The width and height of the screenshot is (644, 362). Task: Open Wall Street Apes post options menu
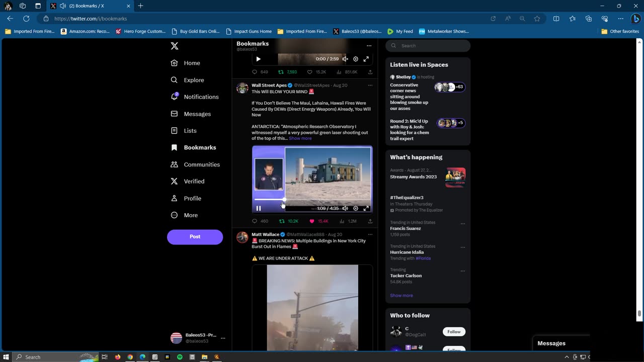370,85
